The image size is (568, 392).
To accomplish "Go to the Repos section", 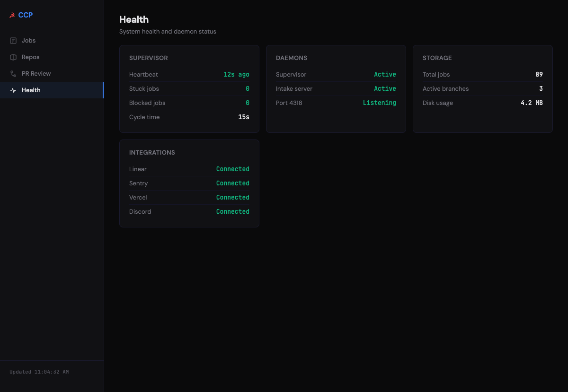I will click(52, 57).
